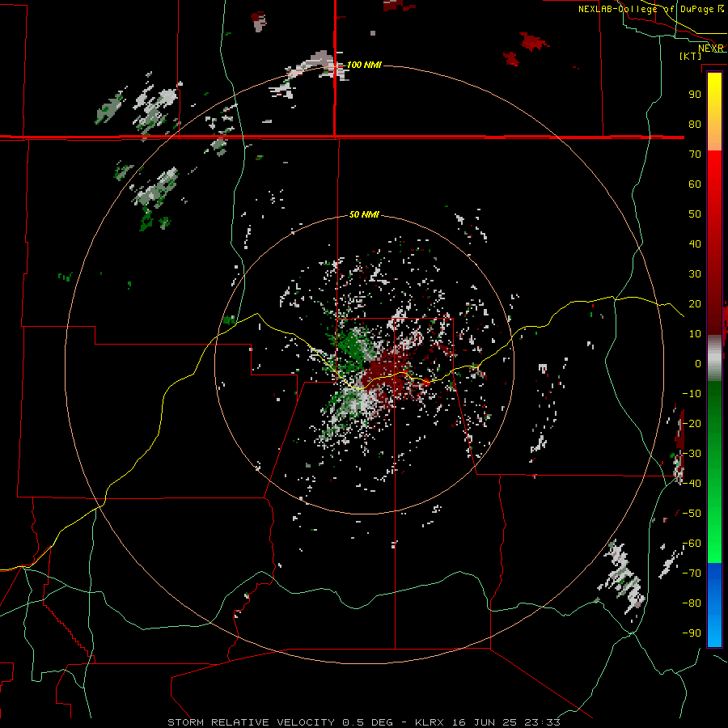Image resolution: width=728 pixels, height=728 pixels.
Task: Click the -30 value on the velocity scale
Action: (x=692, y=454)
